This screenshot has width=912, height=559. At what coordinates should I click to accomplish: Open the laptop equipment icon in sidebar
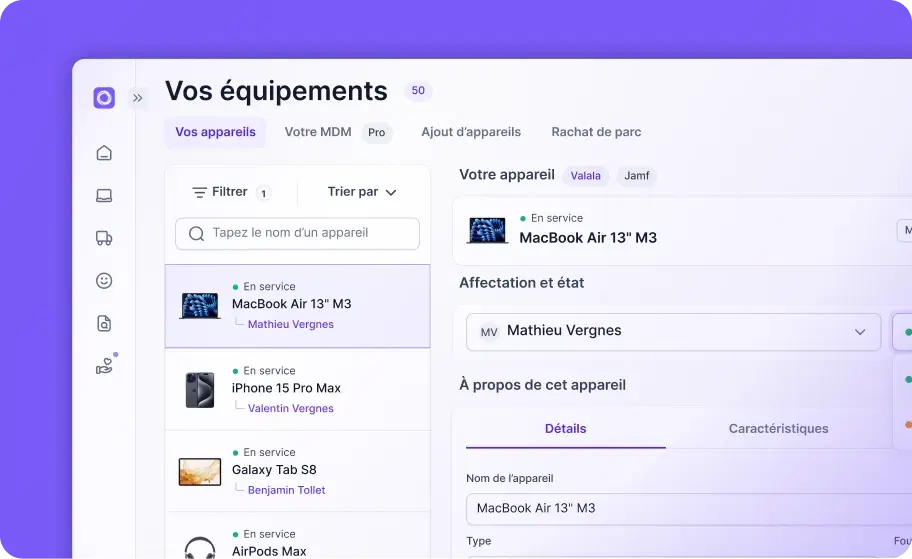[x=104, y=195]
